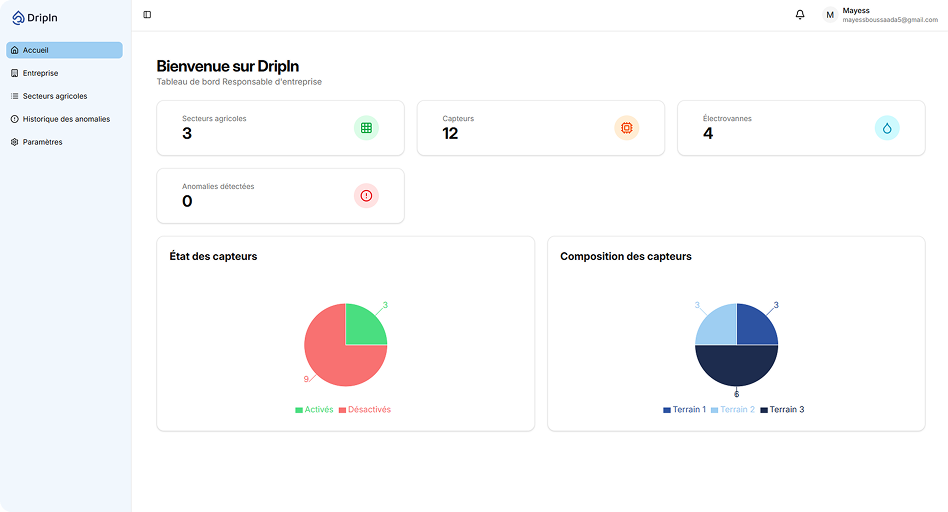
Task: Click the Capteurs card label
Action: [458, 118]
